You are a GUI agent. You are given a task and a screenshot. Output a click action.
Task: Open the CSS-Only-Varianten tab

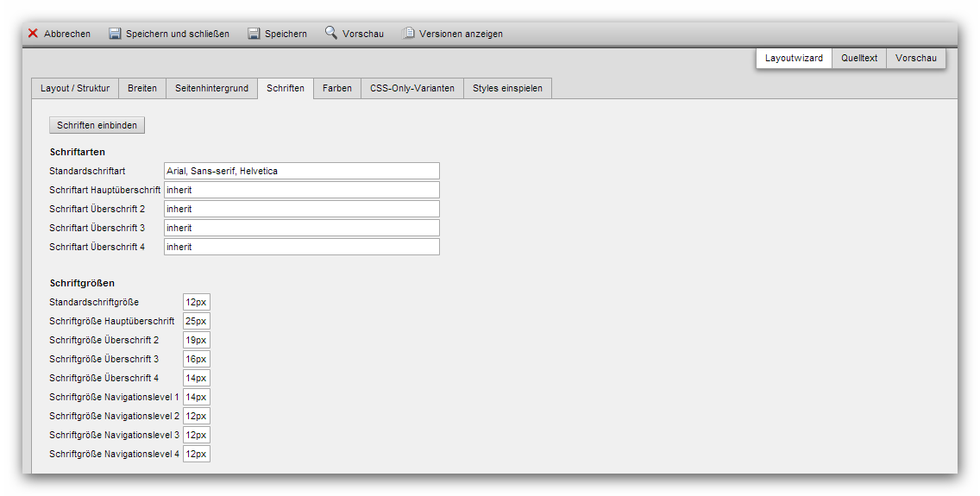coord(412,88)
